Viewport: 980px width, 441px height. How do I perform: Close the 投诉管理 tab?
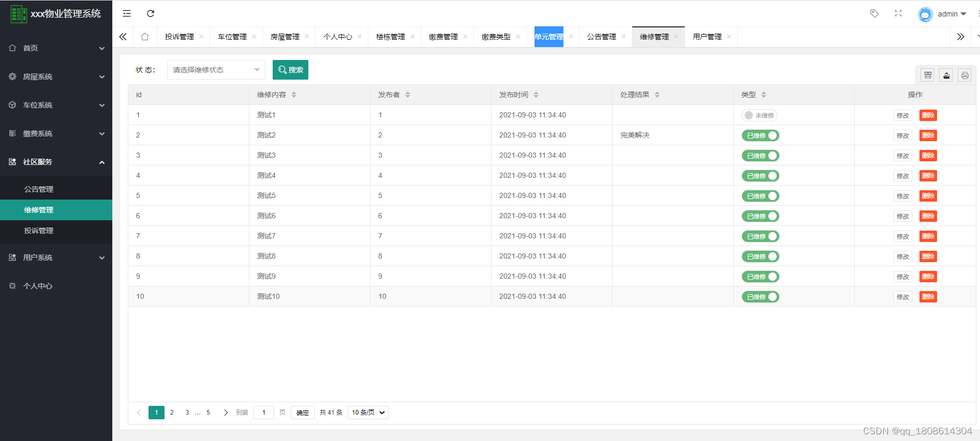201,36
